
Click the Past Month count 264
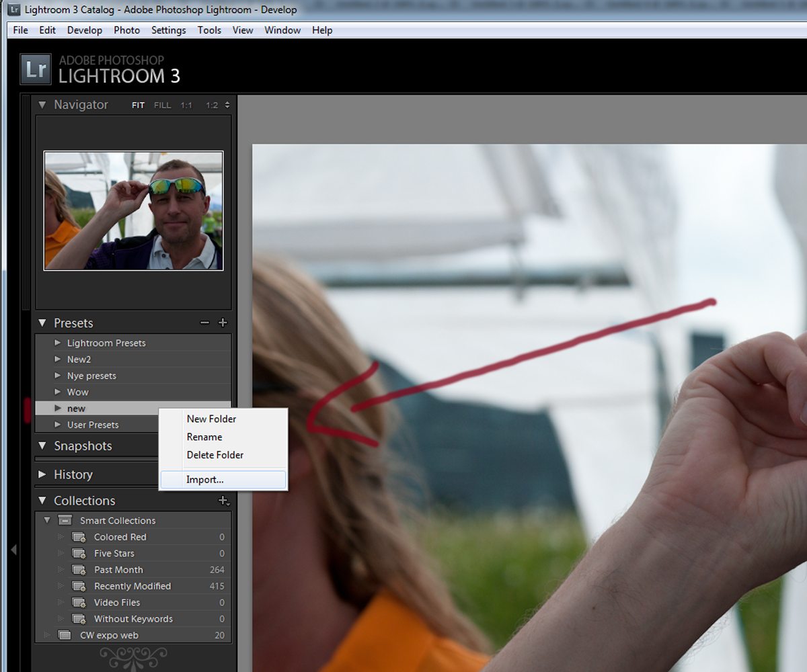(217, 570)
